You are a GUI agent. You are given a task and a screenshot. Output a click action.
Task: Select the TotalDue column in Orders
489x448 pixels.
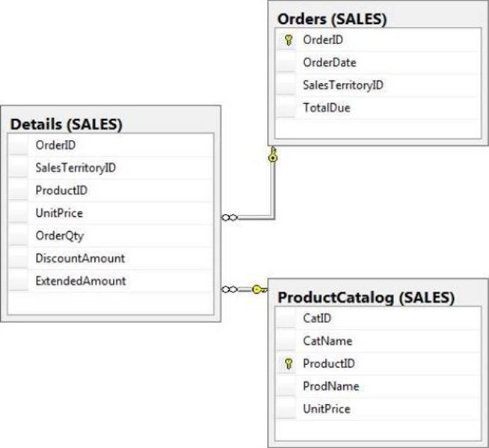(x=327, y=108)
